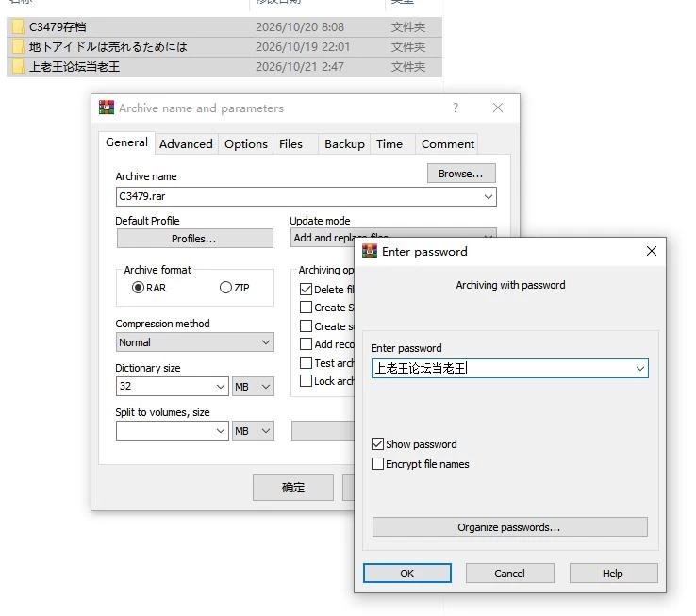This screenshot has height=616, width=696.
Task: Click Help in the Enter password dialog
Action: [x=613, y=574]
